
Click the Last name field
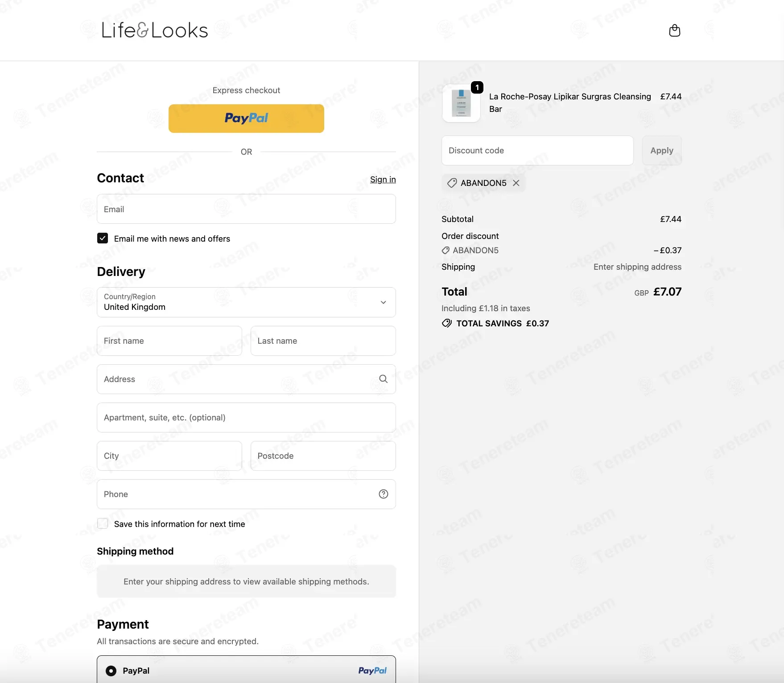[323, 341]
